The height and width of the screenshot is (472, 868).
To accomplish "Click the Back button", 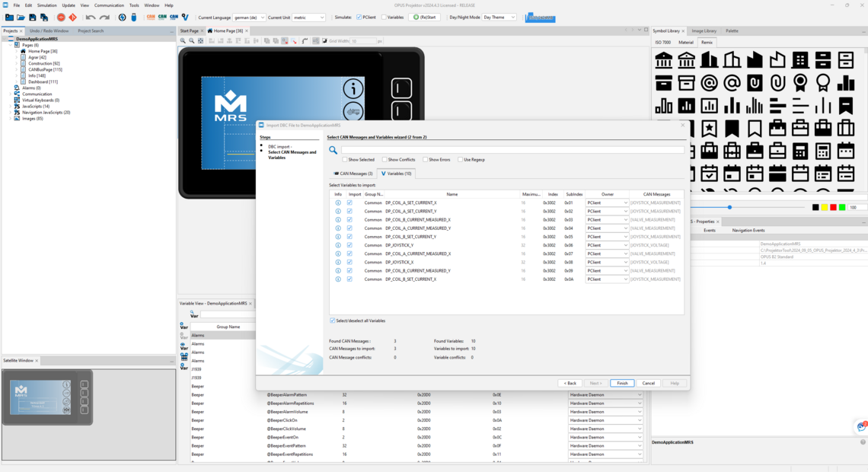I will pyautogui.click(x=570, y=383).
